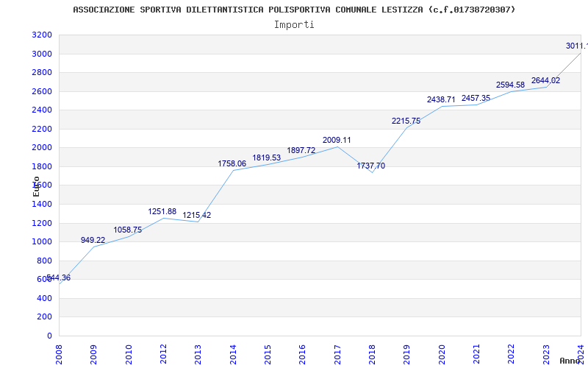Click the x-axis year 2017
Viewport: 588px width, 368px height.
tap(337, 355)
